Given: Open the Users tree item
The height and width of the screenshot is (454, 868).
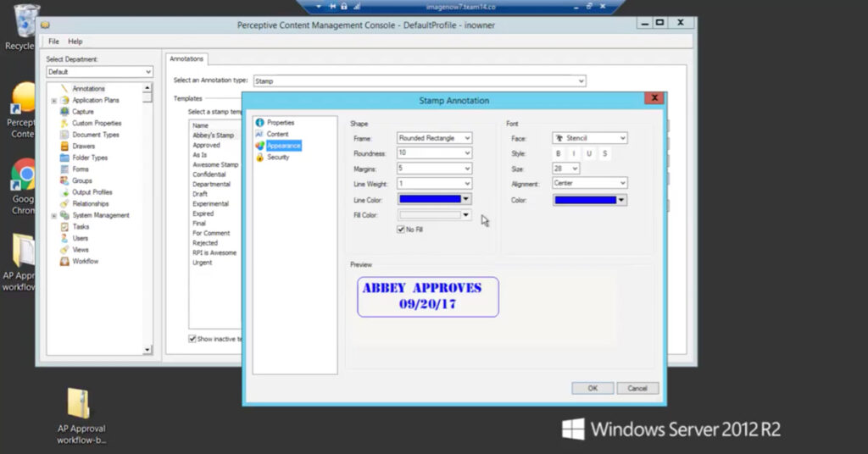Looking at the screenshot, I should tap(80, 238).
